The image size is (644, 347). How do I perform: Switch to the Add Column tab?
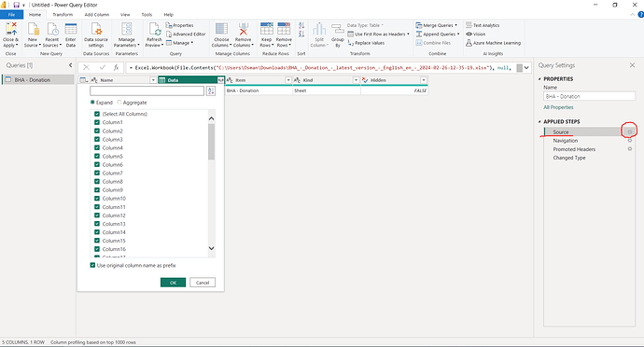[97, 14]
